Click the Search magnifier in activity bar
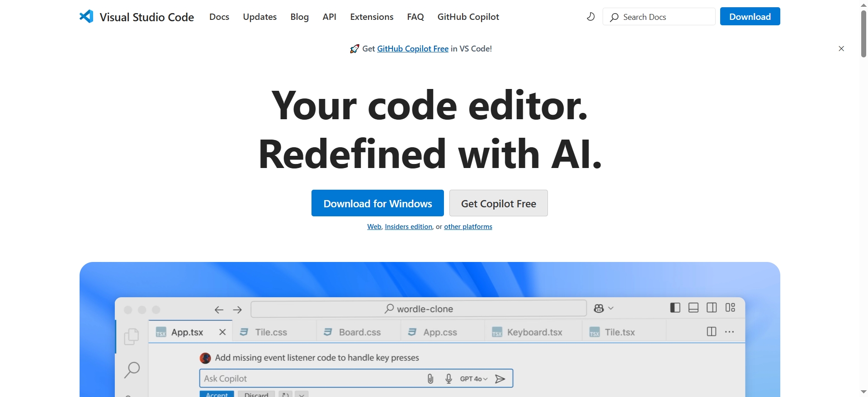 coord(132,369)
